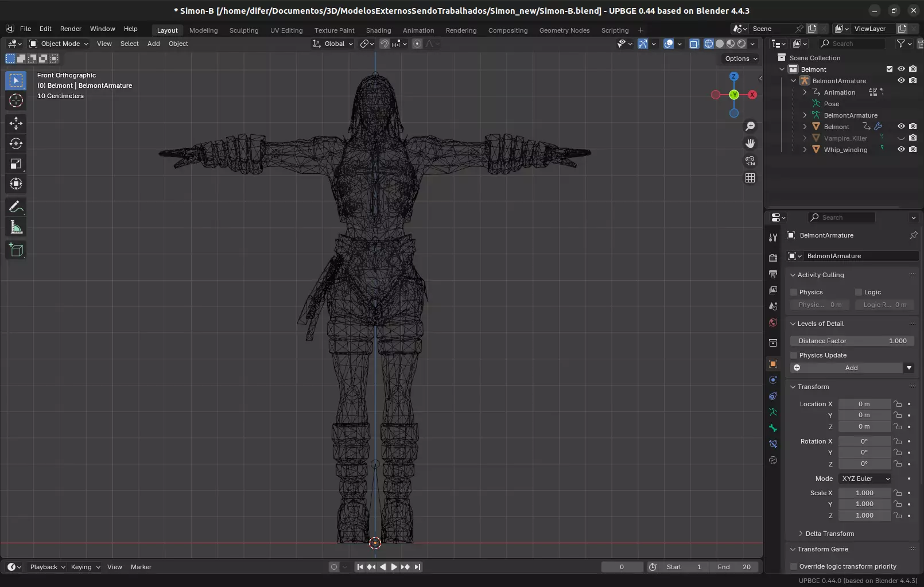Untick the Belmont collection exclude checkbox

click(x=890, y=69)
